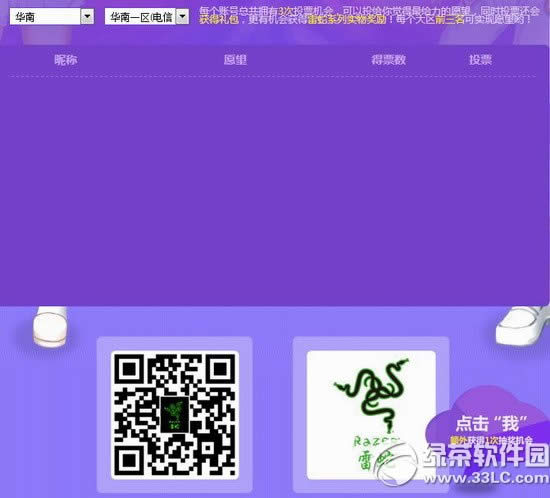Click the white shoe on the right
The height and width of the screenshot is (498, 550).
click(523, 326)
